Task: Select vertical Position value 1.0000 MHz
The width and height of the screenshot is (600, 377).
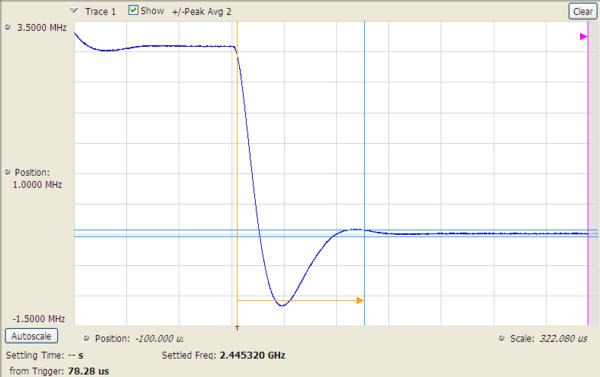Action: click(37, 184)
